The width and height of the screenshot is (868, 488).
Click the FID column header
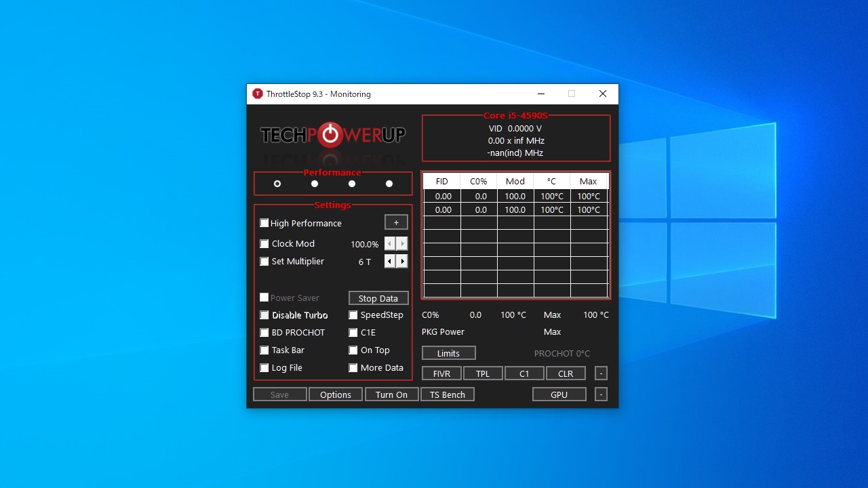coord(442,181)
